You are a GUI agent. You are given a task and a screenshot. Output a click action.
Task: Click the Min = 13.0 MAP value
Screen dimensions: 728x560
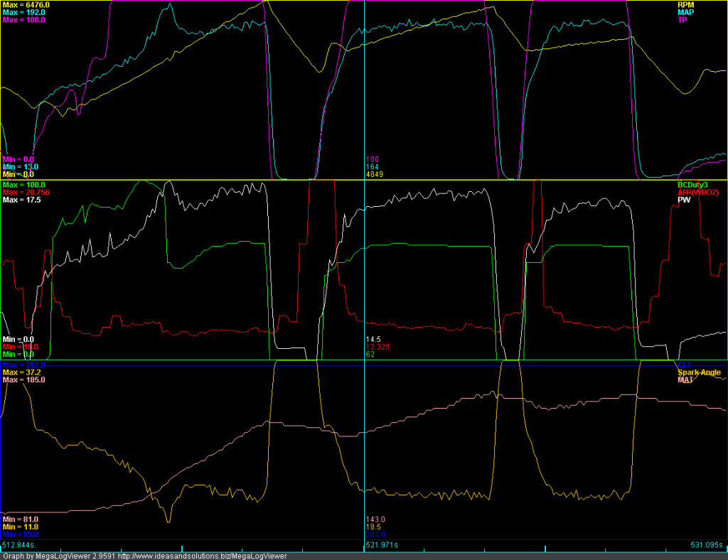click(21, 167)
